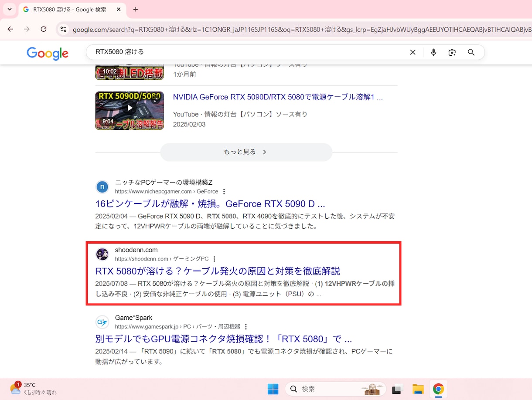Click the https://shoodenn.com › ゲーミングPC URL text
The width and height of the screenshot is (532, 400).
[x=162, y=259]
